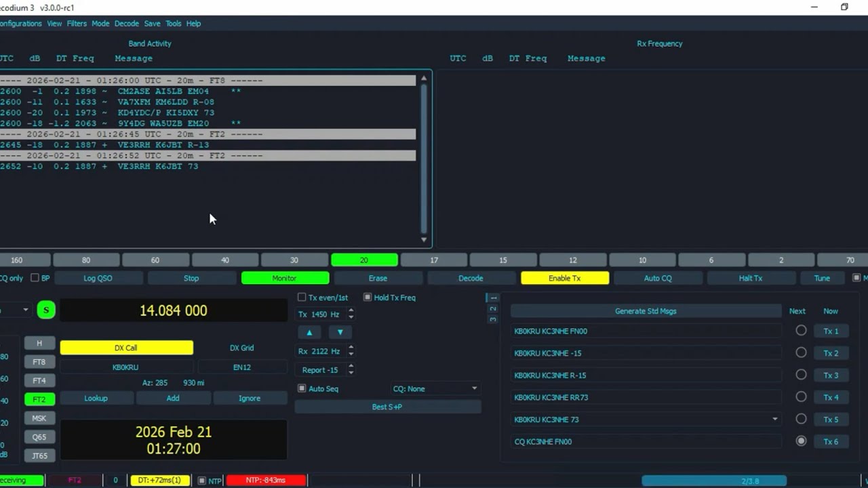Select message tab 3
Screen dimensions: 868x488
tap(493, 319)
